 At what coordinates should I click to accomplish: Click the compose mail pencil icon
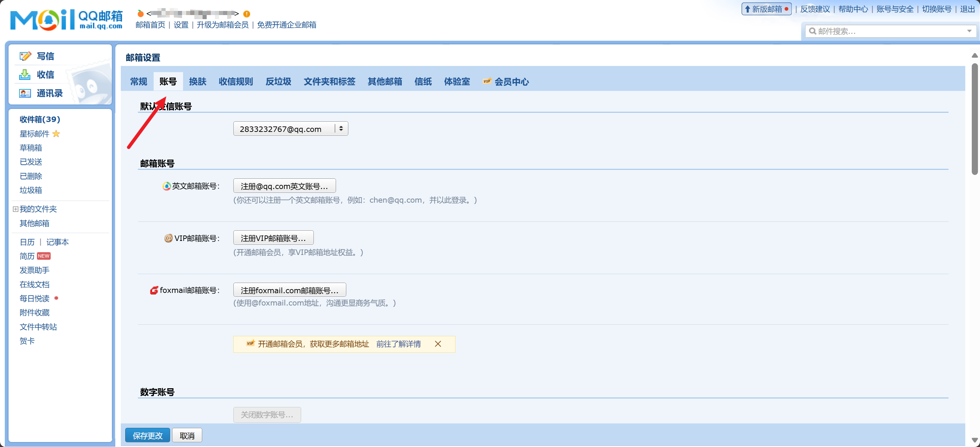pyautogui.click(x=25, y=56)
